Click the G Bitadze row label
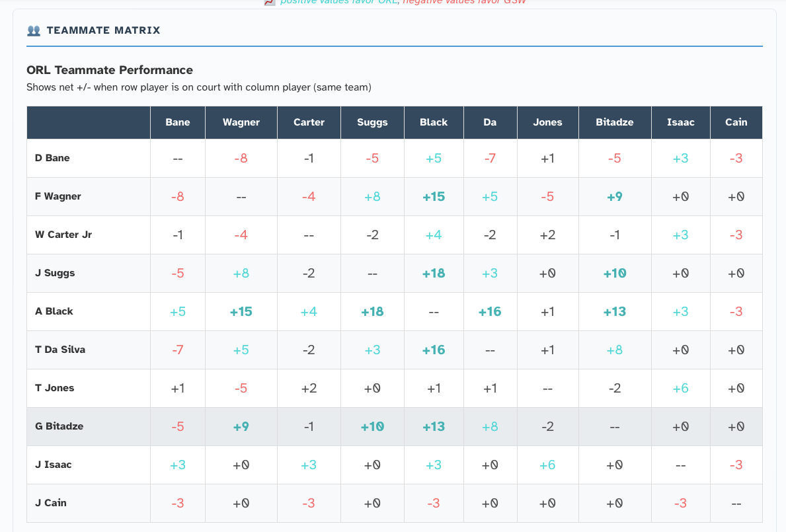The width and height of the screenshot is (786, 532). (x=59, y=426)
